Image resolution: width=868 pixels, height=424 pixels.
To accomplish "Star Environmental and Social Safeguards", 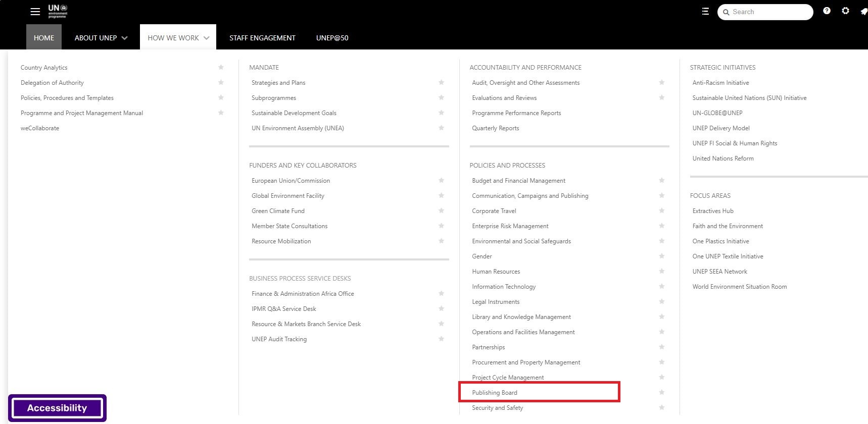I will [x=661, y=241].
